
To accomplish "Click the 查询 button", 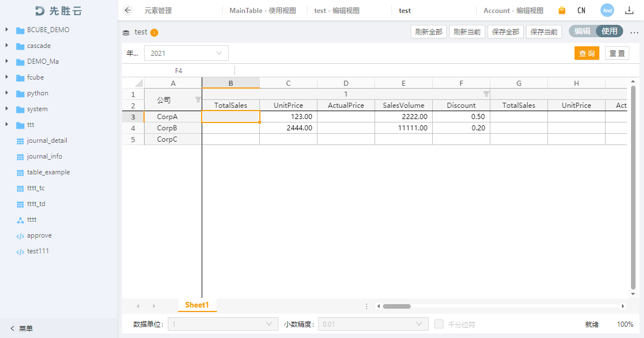I will (586, 53).
